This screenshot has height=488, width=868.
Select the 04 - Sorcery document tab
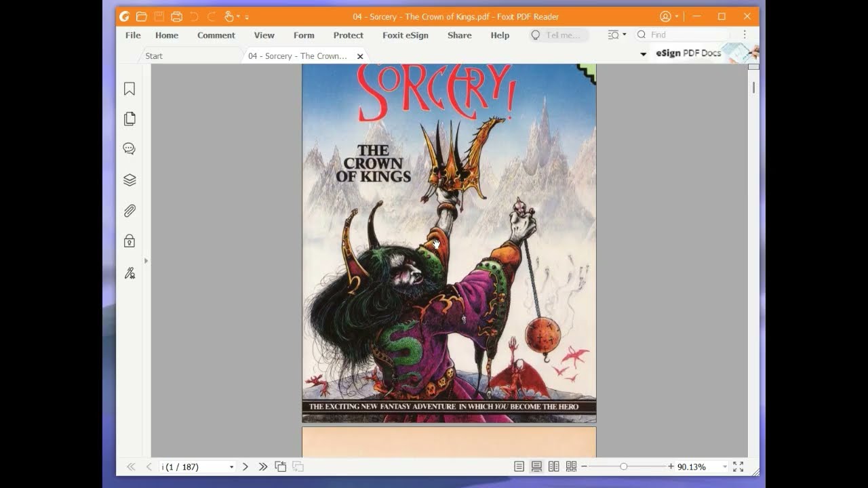[x=298, y=56]
